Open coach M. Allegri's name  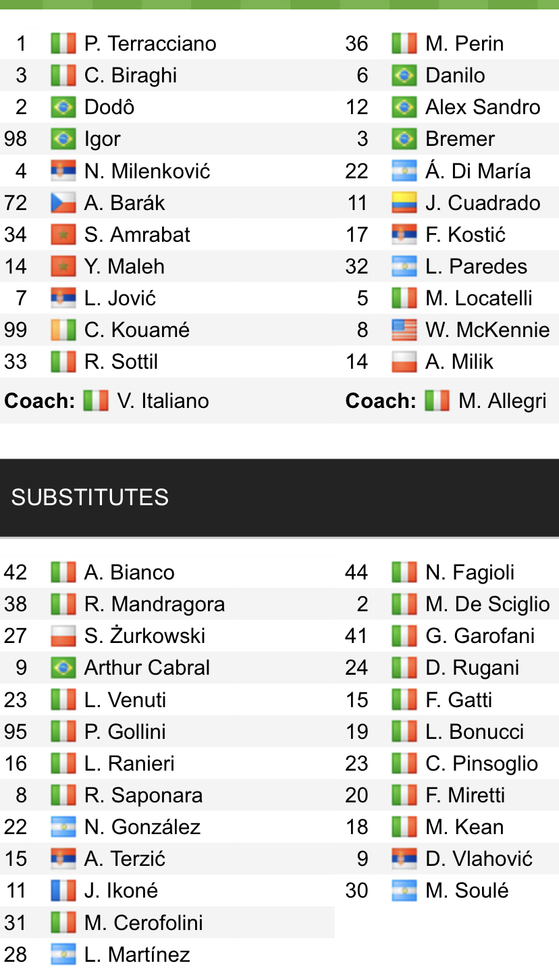click(x=502, y=401)
